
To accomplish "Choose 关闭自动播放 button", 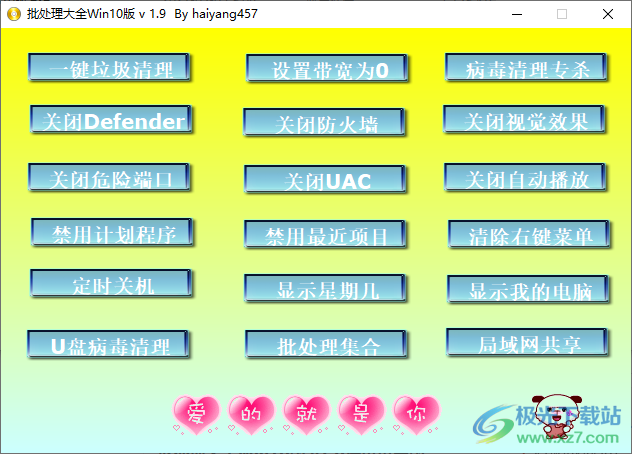I will tap(525, 177).
